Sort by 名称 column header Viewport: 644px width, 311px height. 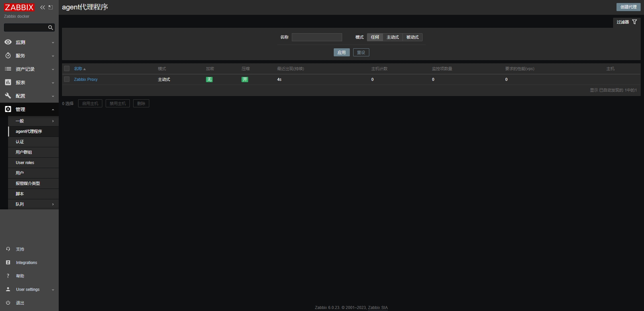pyautogui.click(x=80, y=69)
